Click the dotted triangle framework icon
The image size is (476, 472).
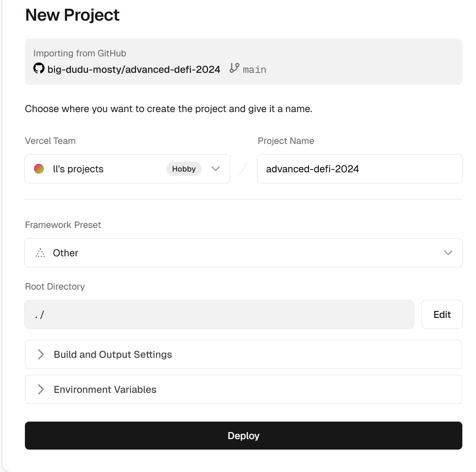(x=40, y=253)
